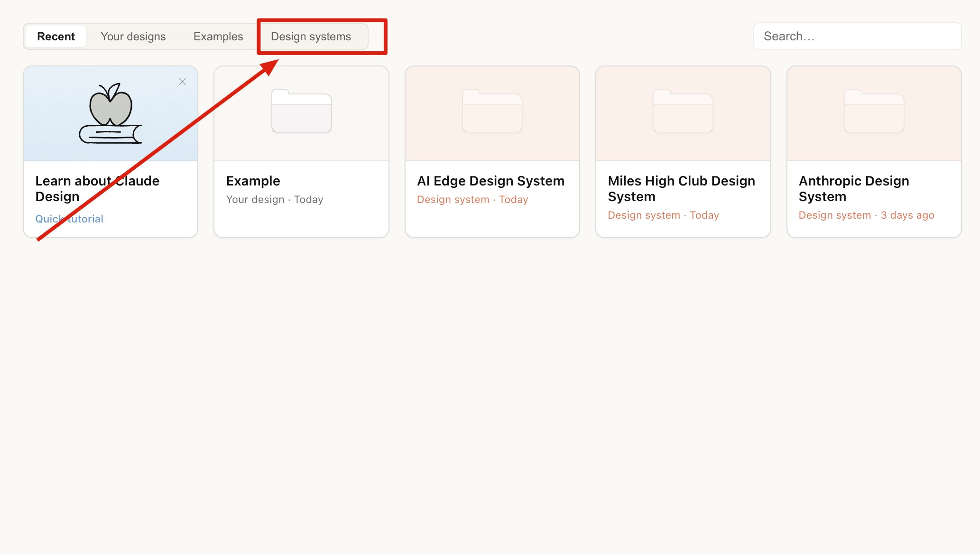The image size is (980, 555).
Task: Switch to the Recent tab
Action: coord(56,37)
